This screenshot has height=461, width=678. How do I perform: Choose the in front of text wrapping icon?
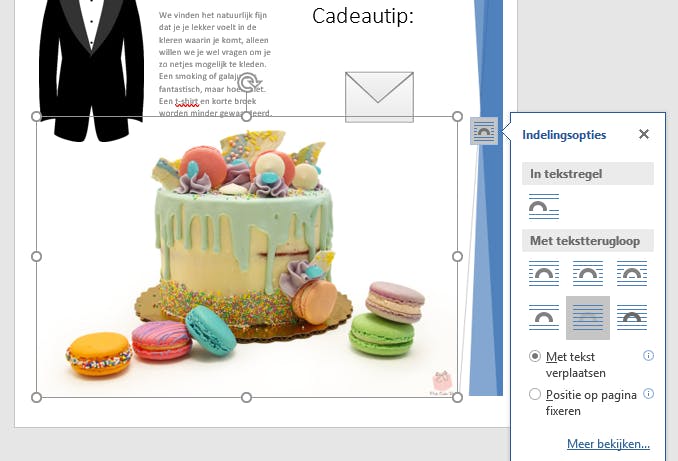click(632, 317)
